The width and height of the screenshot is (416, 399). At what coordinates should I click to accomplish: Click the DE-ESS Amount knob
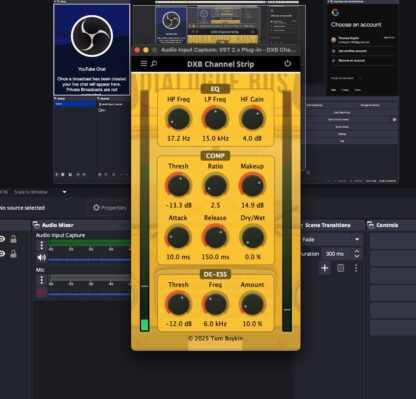pos(252,304)
